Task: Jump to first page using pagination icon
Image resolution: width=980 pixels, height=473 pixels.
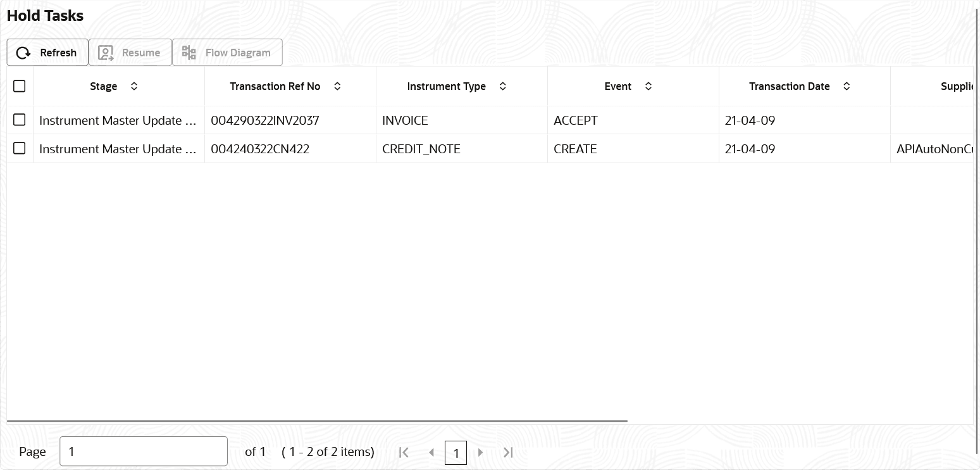Action: pos(404,452)
